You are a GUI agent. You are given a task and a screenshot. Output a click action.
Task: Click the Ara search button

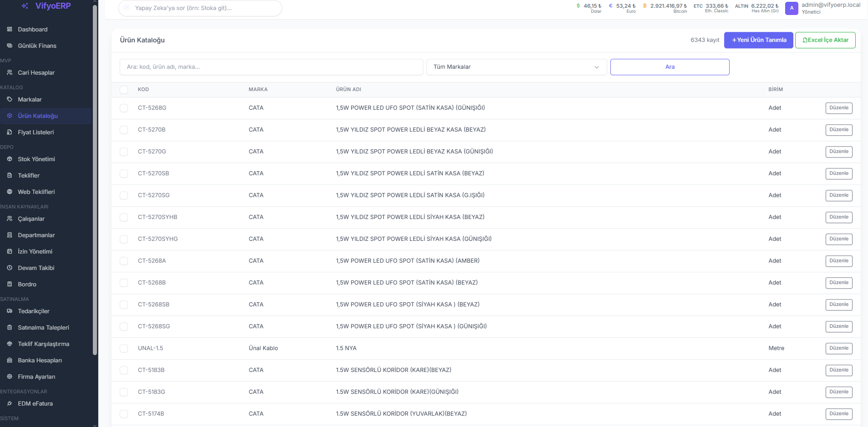(x=670, y=67)
